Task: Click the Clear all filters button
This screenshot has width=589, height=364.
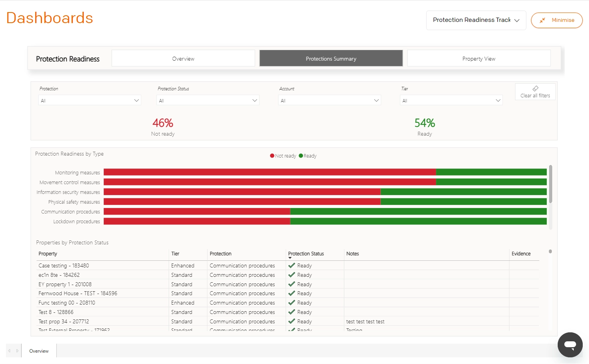Action: [x=535, y=92]
